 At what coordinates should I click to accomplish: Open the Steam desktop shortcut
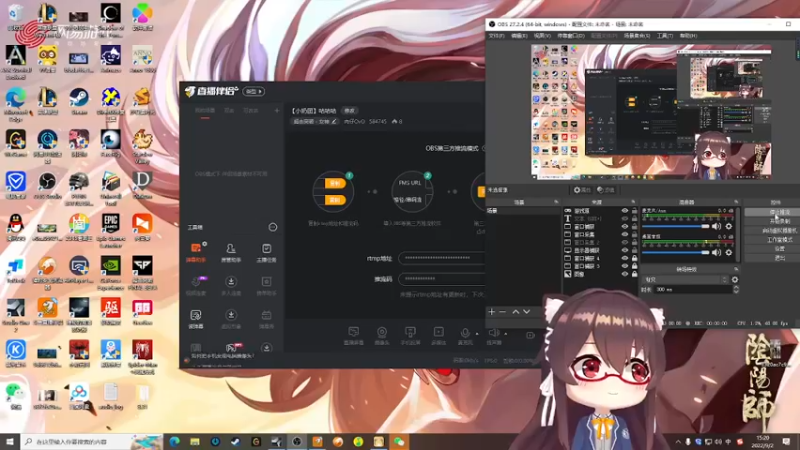(79, 101)
